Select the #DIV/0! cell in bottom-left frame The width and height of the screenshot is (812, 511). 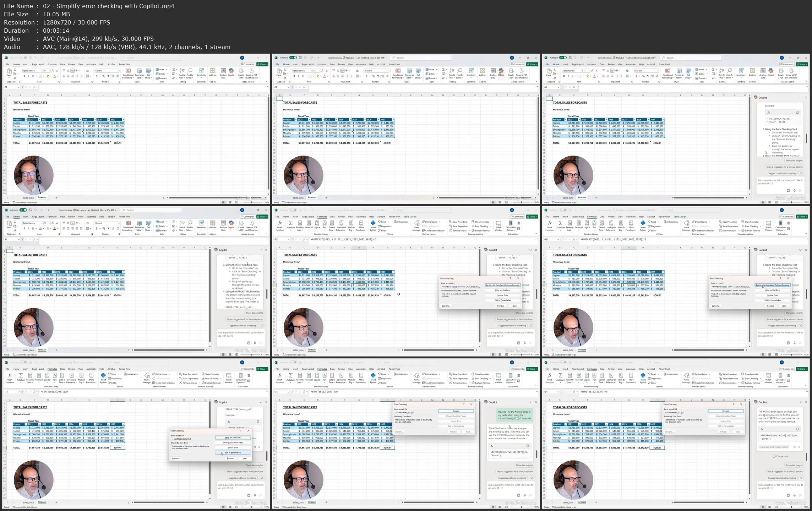pyautogui.click(x=118, y=447)
